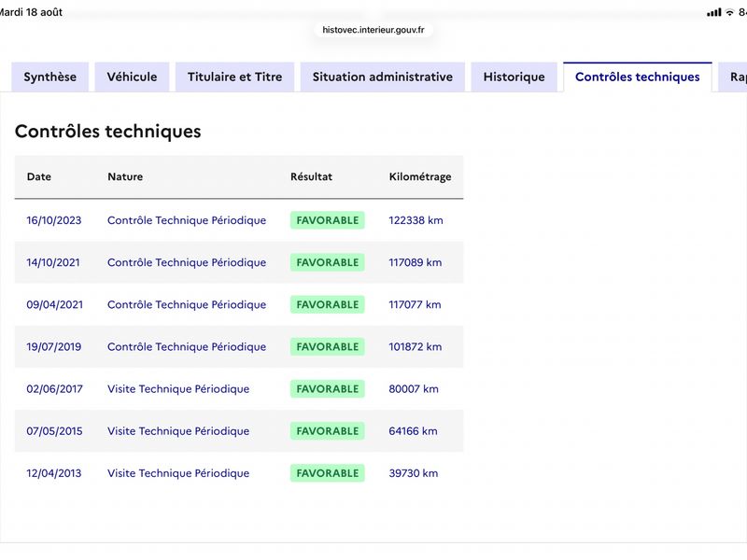Screen dimensions: 747x560
Task: Go to the Historique tab
Action: tap(514, 77)
